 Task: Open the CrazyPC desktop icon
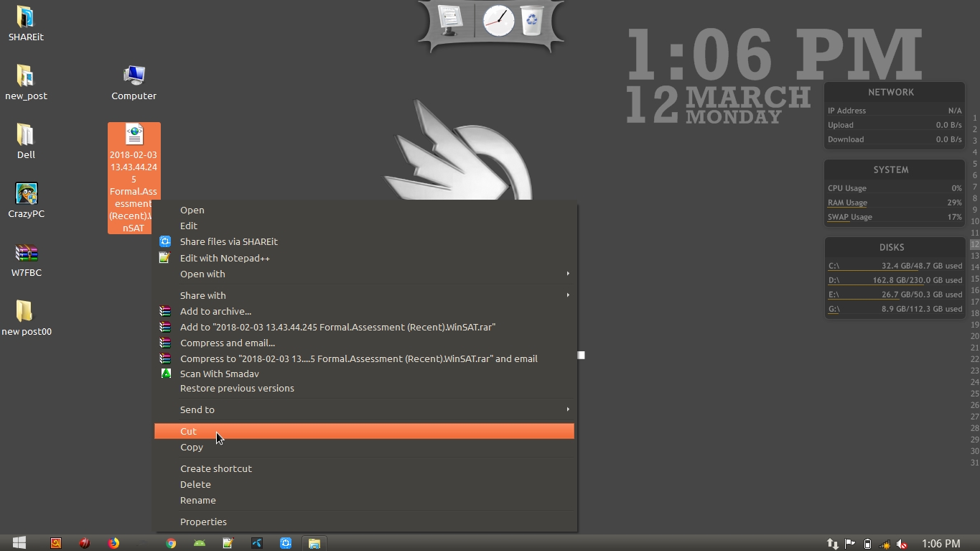(x=27, y=200)
